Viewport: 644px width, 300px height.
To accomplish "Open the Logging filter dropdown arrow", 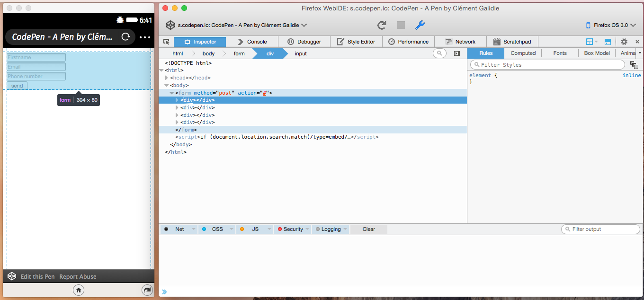I will click(346, 229).
